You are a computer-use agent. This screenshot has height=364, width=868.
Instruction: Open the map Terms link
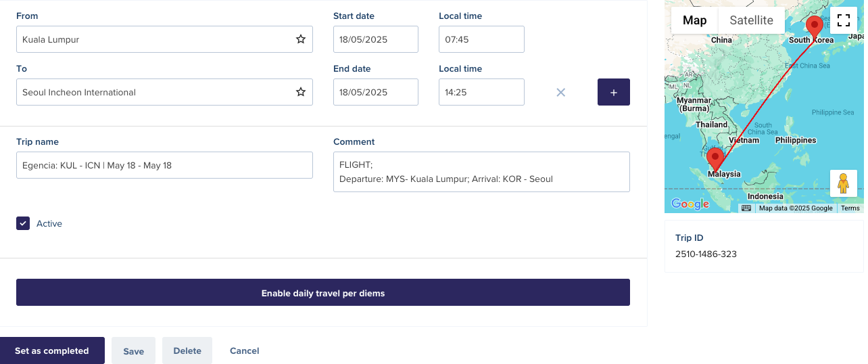[x=850, y=208]
